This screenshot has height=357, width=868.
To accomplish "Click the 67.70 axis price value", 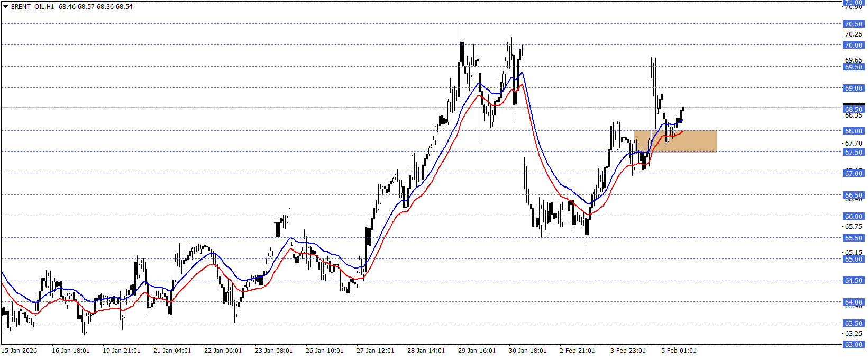I will 853,143.
